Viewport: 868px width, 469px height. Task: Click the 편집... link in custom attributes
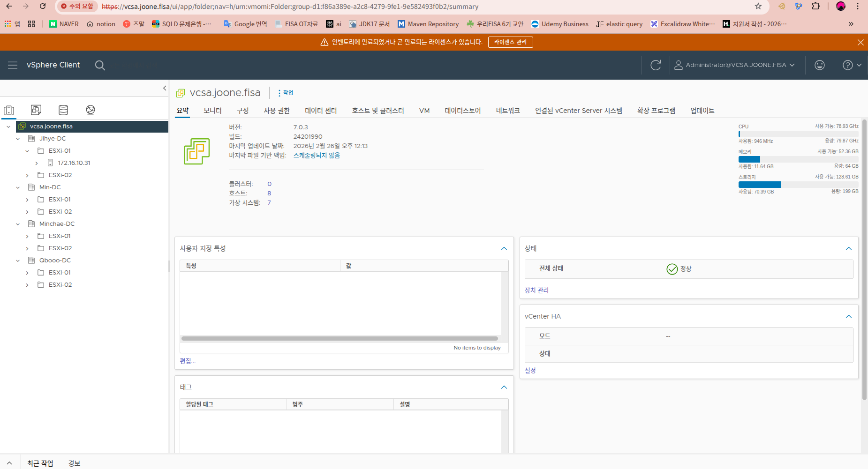[188, 361]
